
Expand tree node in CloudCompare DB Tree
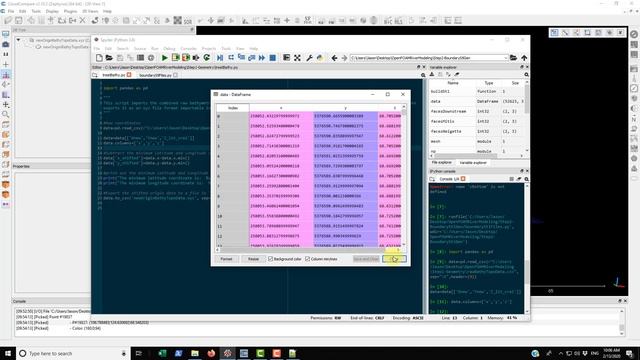click(18, 40)
